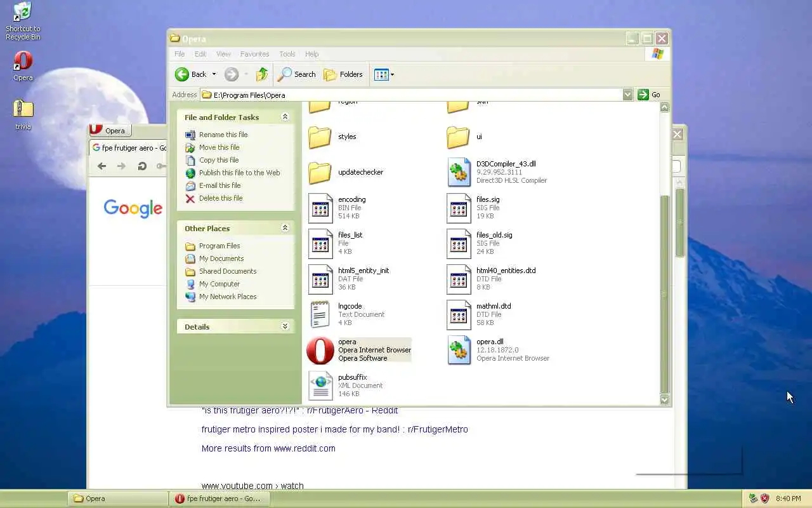Click Delete this file
The width and height of the screenshot is (812, 508).
[214, 198]
